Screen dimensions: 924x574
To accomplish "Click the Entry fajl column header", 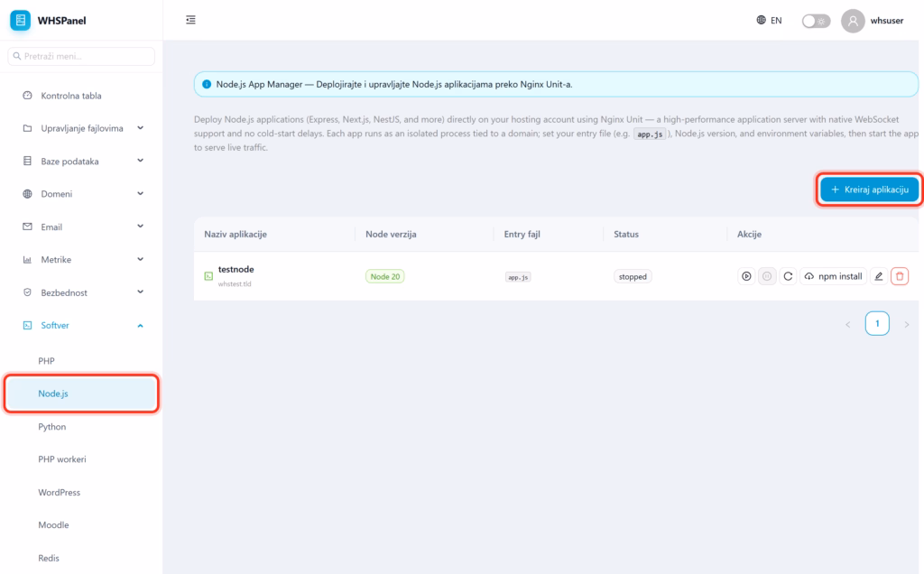I will [x=522, y=234].
